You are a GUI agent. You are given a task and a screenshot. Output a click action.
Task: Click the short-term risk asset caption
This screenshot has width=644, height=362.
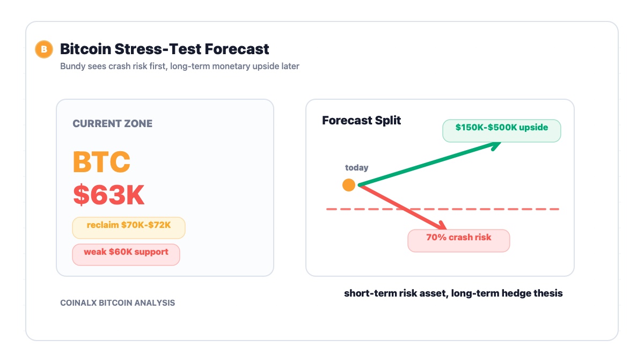[453, 293]
